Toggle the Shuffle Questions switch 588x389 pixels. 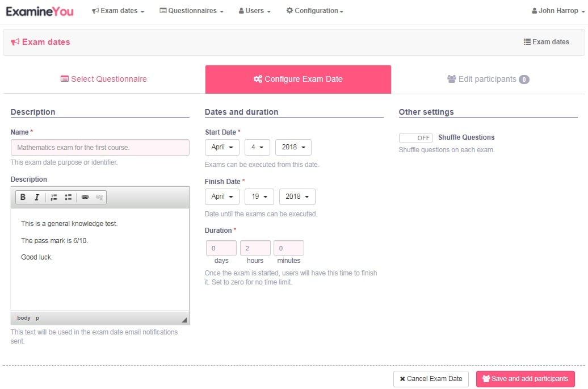pyautogui.click(x=415, y=138)
